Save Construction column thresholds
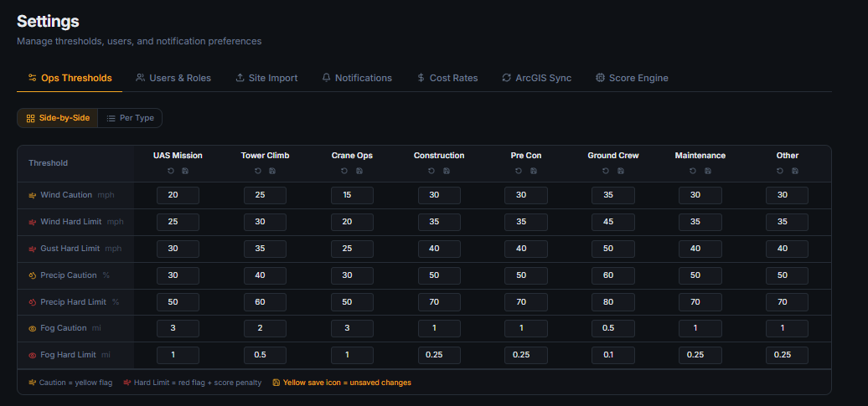 click(x=447, y=171)
